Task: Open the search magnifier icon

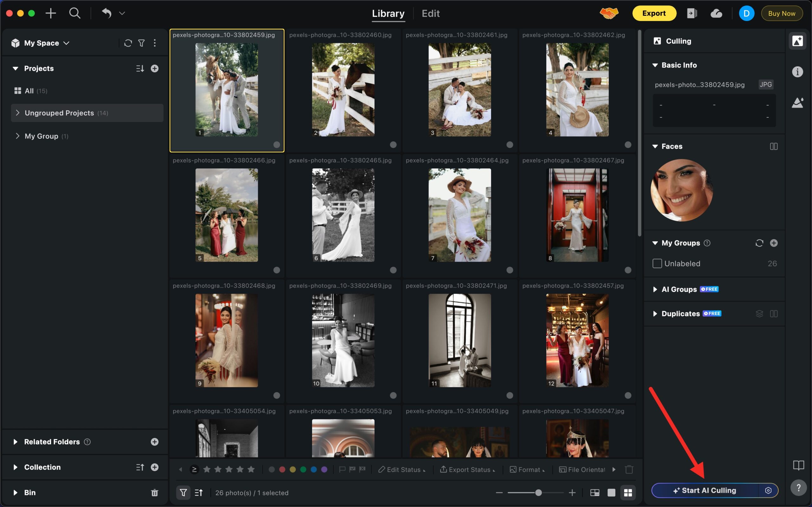Action: coord(75,13)
